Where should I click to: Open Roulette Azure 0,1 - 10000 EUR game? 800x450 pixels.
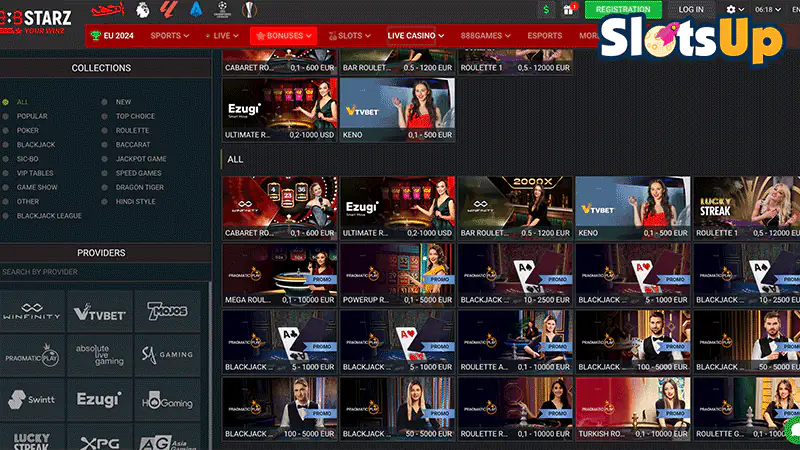(515, 341)
